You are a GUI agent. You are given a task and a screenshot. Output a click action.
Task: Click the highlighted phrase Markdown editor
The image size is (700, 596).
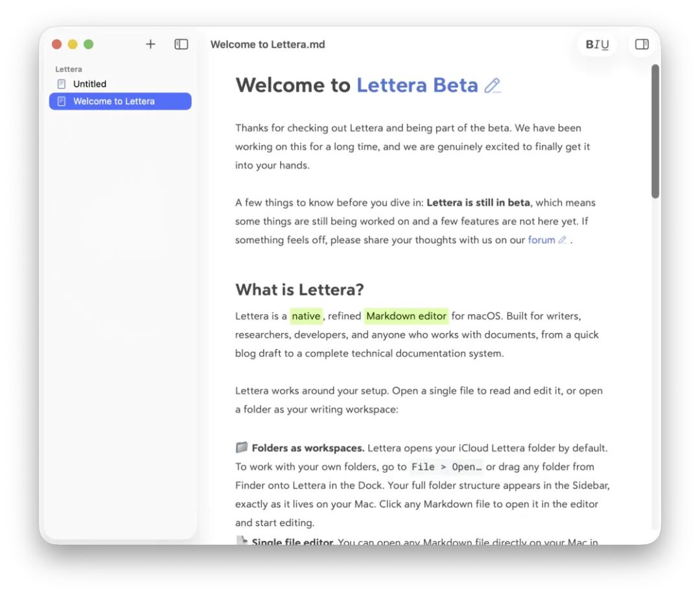[x=406, y=316]
